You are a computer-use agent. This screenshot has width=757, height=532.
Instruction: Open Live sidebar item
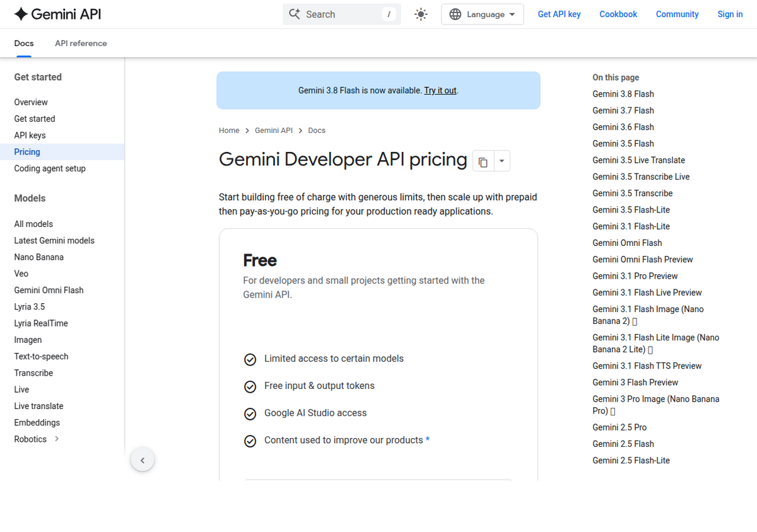tap(21, 389)
